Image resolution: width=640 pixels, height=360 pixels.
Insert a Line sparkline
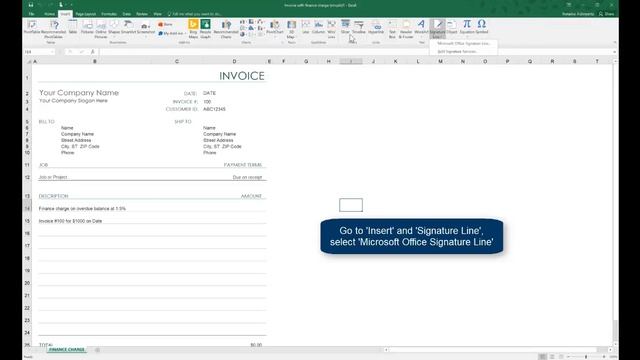pyautogui.click(x=305, y=27)
